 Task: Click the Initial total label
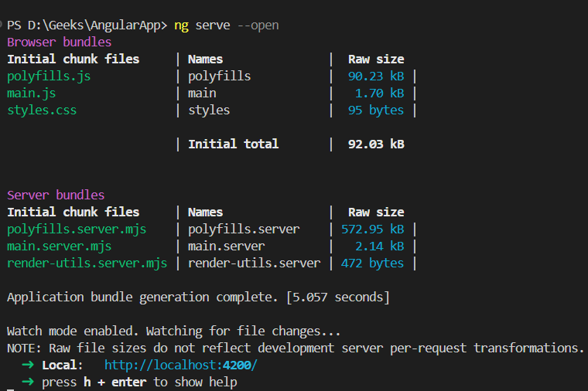click(x=233, y=144)
